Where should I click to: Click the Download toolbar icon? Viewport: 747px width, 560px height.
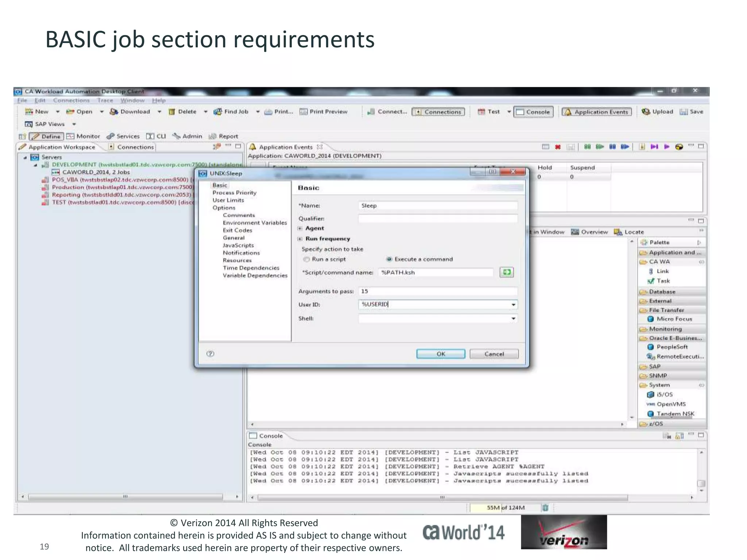tap(114, 112)
